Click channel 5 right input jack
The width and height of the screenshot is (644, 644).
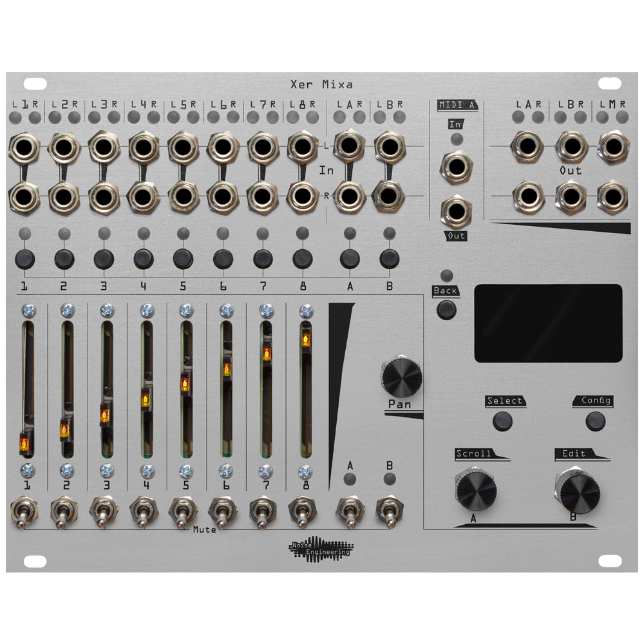pos(183,196)
